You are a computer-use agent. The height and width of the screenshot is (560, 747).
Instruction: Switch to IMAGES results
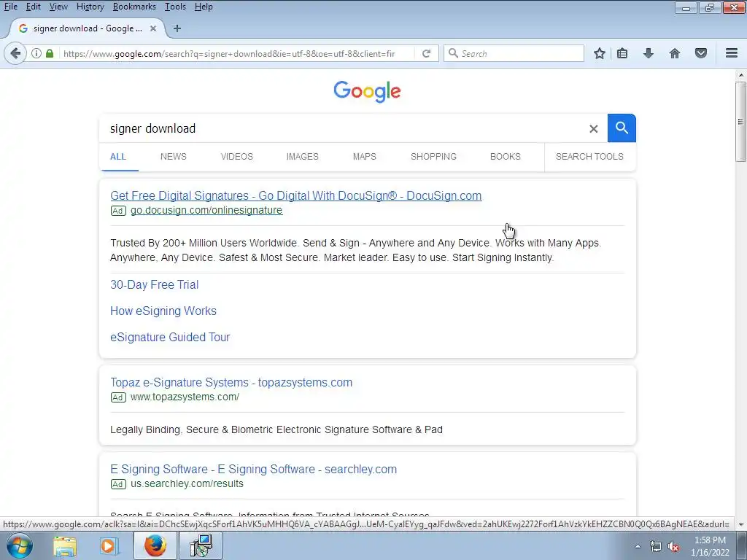tap(303, 157)
